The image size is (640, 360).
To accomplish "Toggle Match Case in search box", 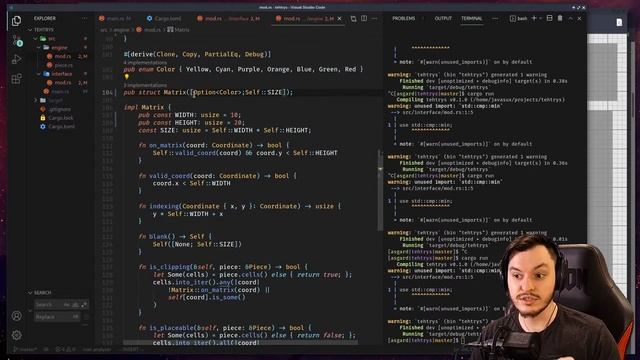I will [x=67, y=304].
